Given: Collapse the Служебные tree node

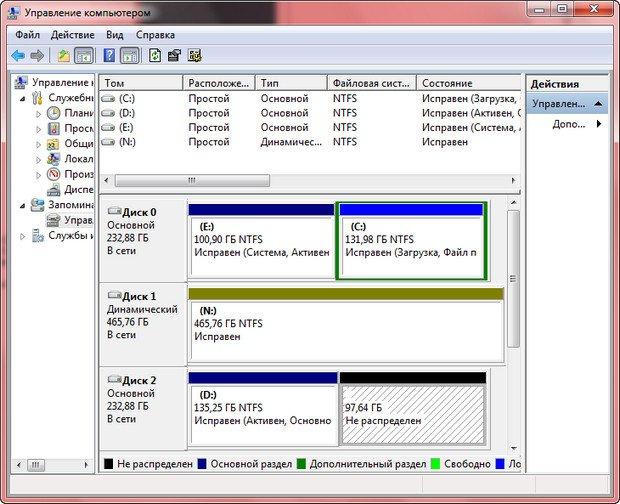Looking at the screenshot, I should (x=23, y=99).
